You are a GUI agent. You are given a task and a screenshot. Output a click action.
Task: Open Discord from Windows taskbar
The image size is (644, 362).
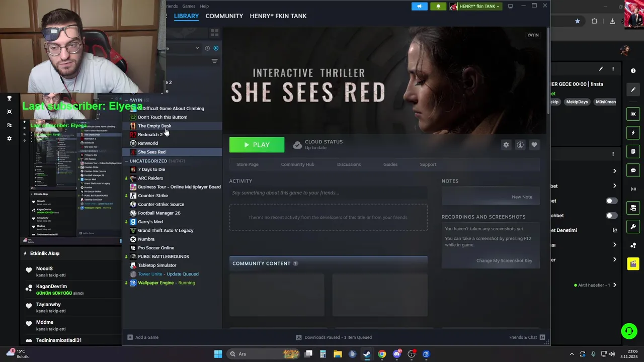coord(397,354)
